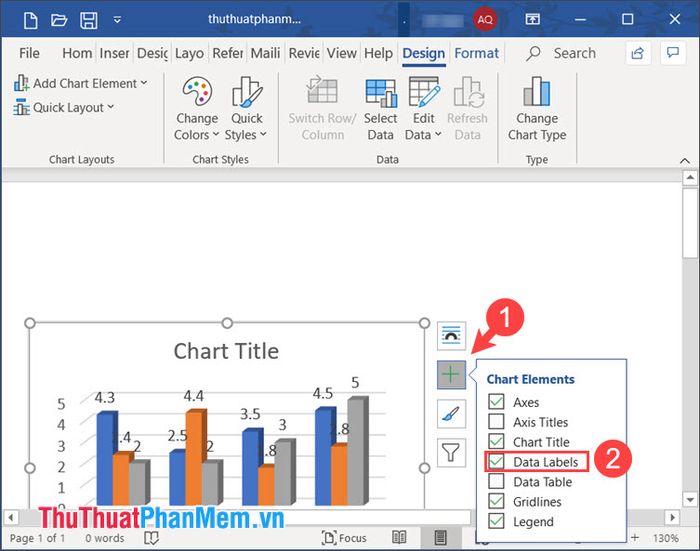Click the Select Data icon
Screen dimensions: 700x551
tap(380, 110)
